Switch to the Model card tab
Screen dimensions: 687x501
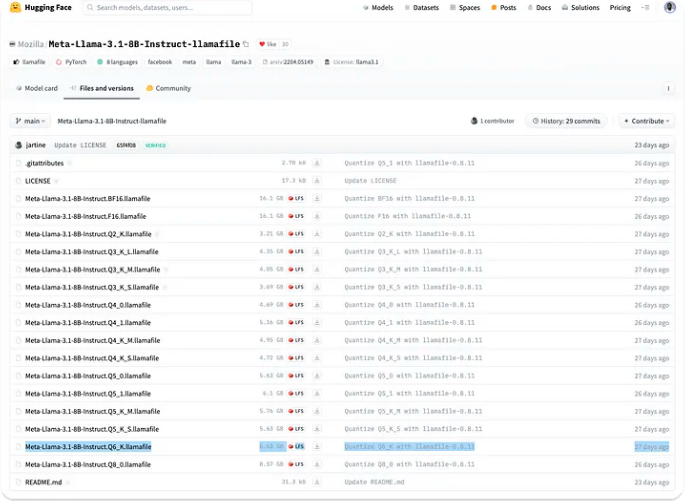37,88
